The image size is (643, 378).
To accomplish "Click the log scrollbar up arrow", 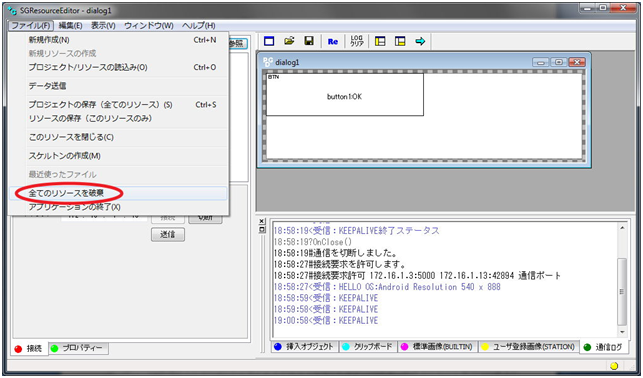I will pyautogui.click(x=622, y=228).
